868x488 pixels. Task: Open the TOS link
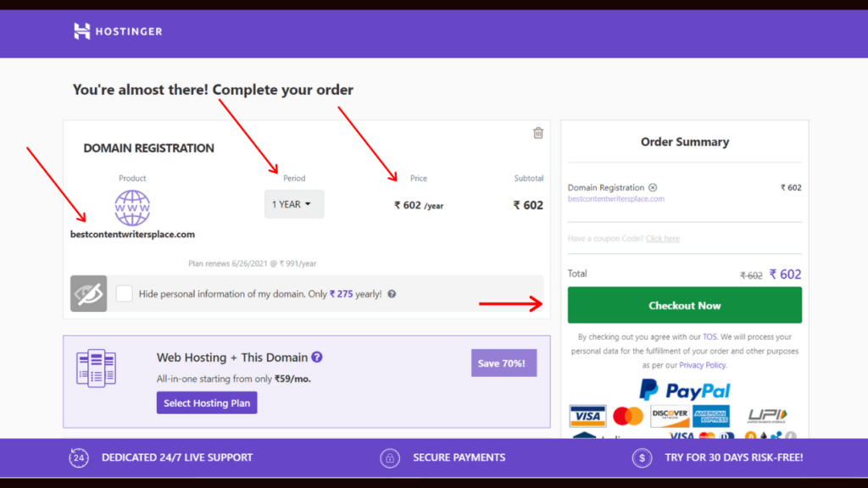coord(709,336)
